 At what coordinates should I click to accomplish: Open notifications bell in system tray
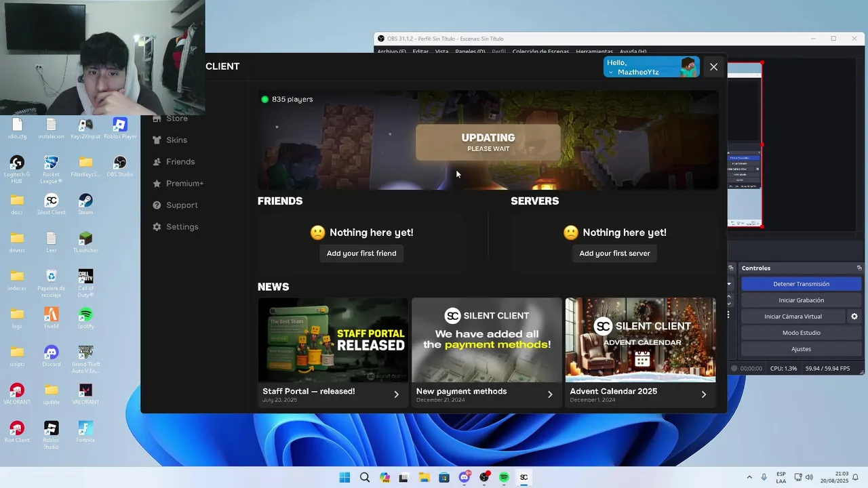pos(856,477)
